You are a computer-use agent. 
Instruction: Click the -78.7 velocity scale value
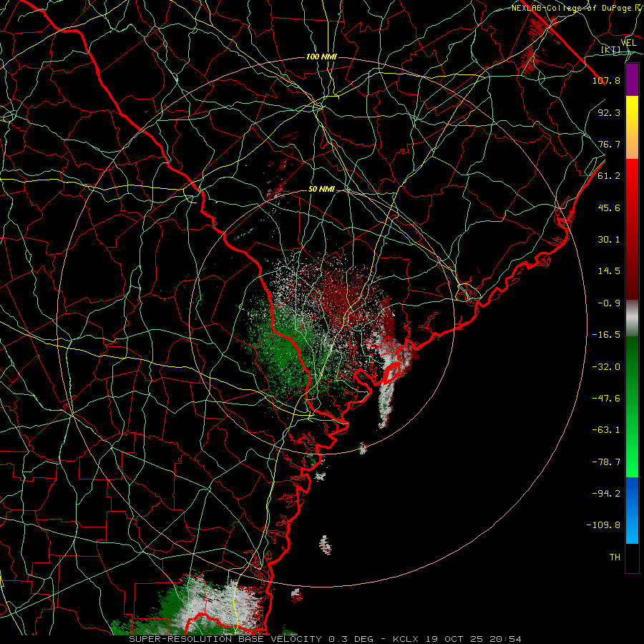pos(606,462)
